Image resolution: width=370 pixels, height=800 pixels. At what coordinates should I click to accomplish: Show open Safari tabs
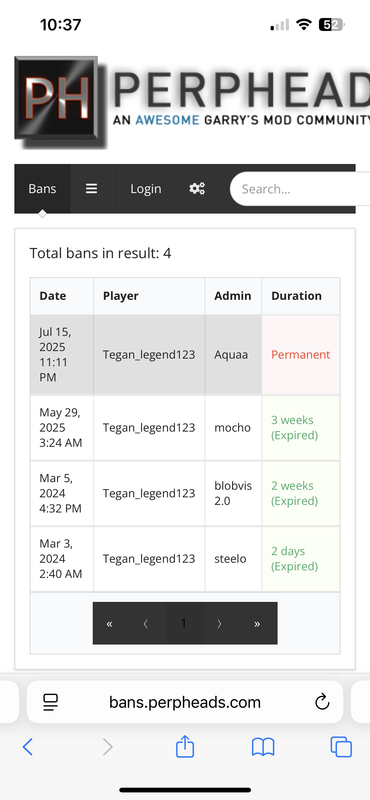(x=341, y=747)
